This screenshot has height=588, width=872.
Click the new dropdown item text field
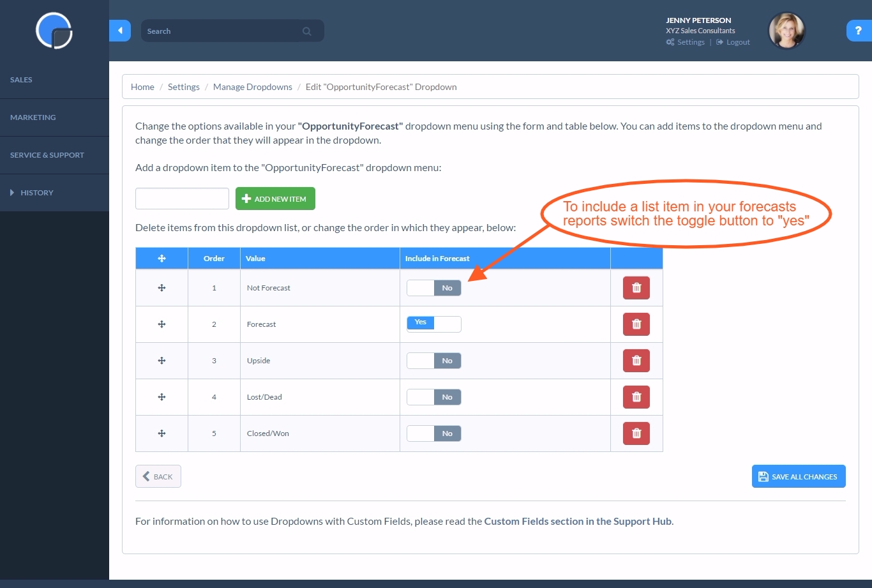(182, 199)
